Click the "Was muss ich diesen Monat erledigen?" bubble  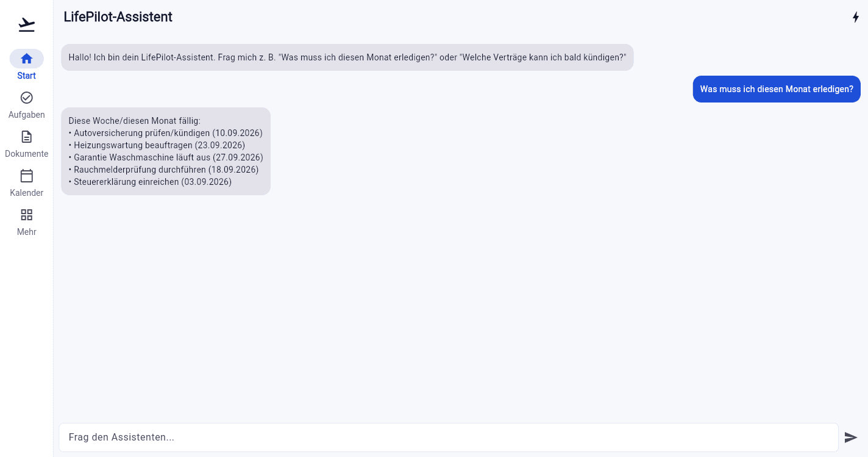click(777, 89)
